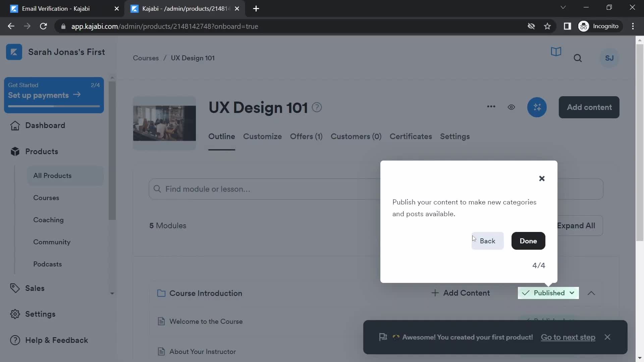
Task: Close the Email Verification browser tab
Action: 117,9
